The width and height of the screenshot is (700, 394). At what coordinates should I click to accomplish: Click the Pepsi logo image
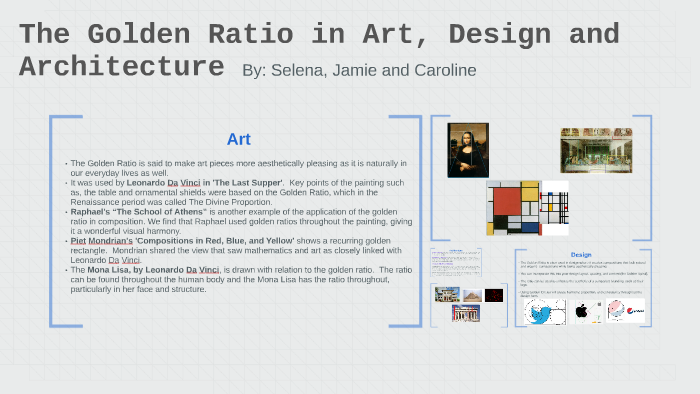pos(625,310)
